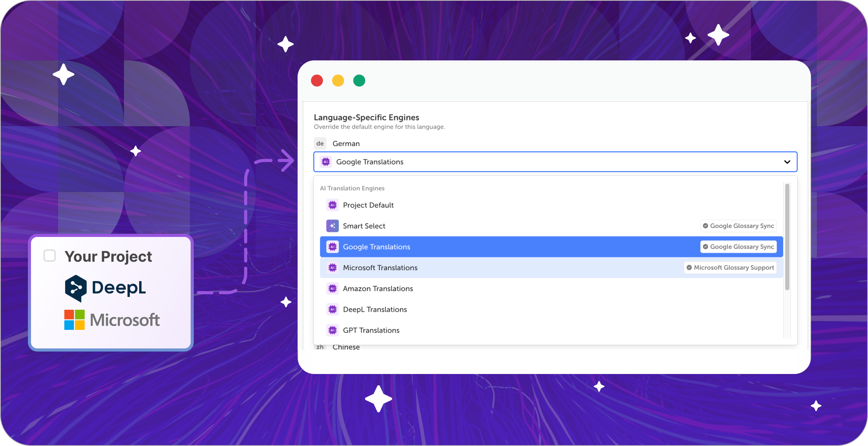
Task: Click the check icon in Microsoft Glossary Support badge
Action: coord(689,268)
